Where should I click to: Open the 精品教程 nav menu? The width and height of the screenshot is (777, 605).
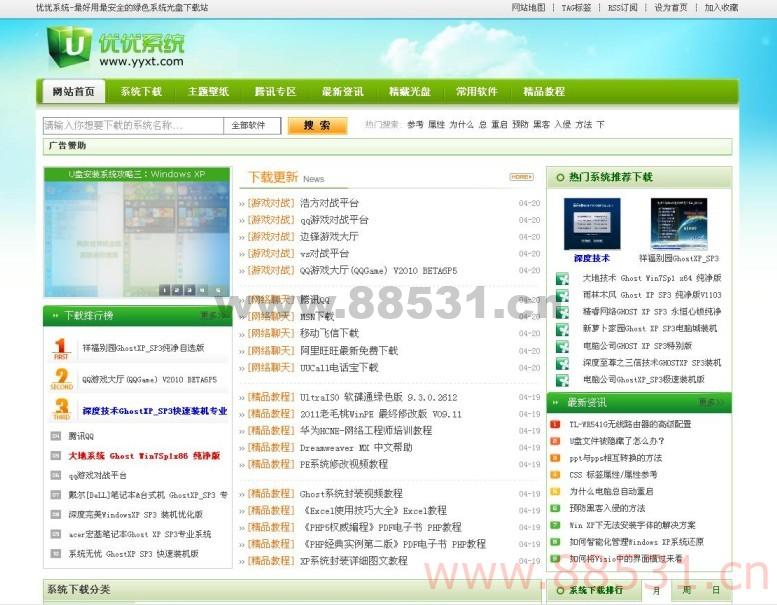(x=544, y=92)
